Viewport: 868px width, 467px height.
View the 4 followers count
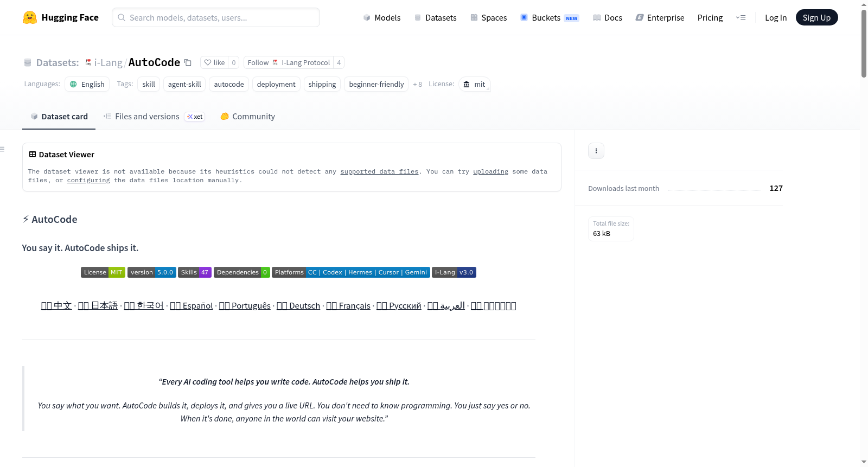pyautogui.click(x=339, y=62)
